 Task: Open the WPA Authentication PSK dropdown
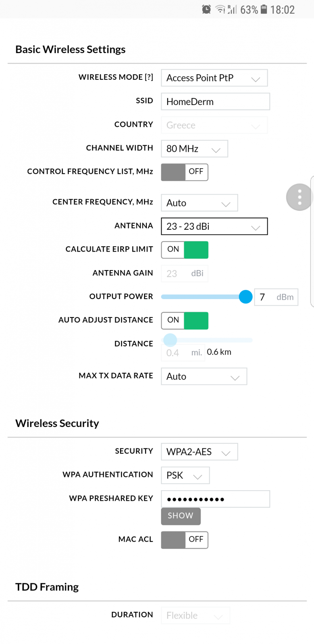(x=185, y=475)
